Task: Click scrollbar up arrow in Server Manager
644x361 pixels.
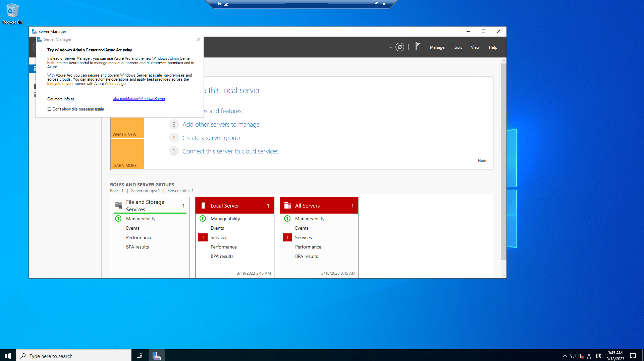Action: pyautogui.click(x=503, y=61)
